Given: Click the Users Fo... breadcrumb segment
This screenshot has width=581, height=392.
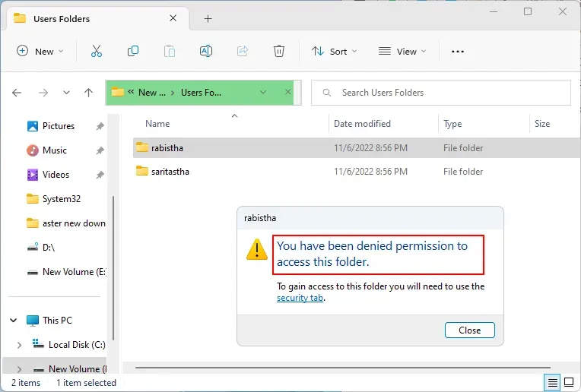Looking at the screenshot, I should pyautogui.click(x=202, y=93).
